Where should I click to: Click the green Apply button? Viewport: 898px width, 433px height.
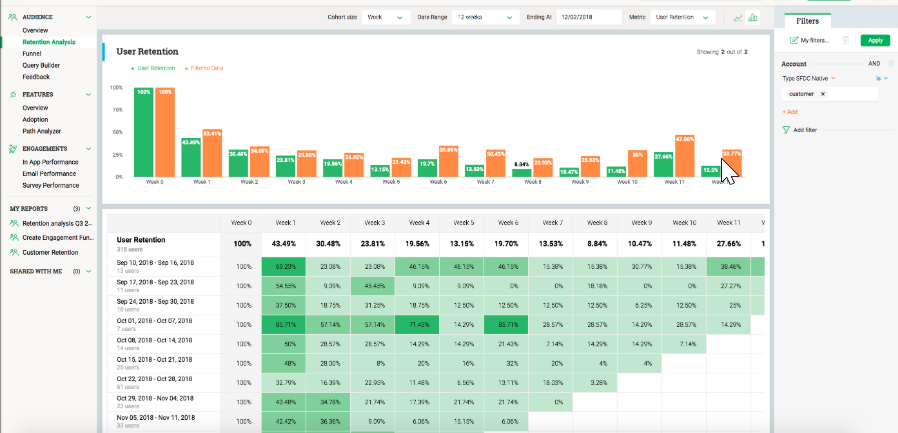(875, 40)
